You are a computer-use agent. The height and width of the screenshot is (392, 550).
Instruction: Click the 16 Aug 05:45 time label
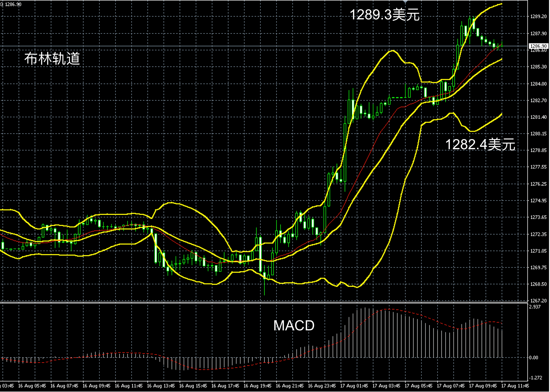[x=32, y=386]
